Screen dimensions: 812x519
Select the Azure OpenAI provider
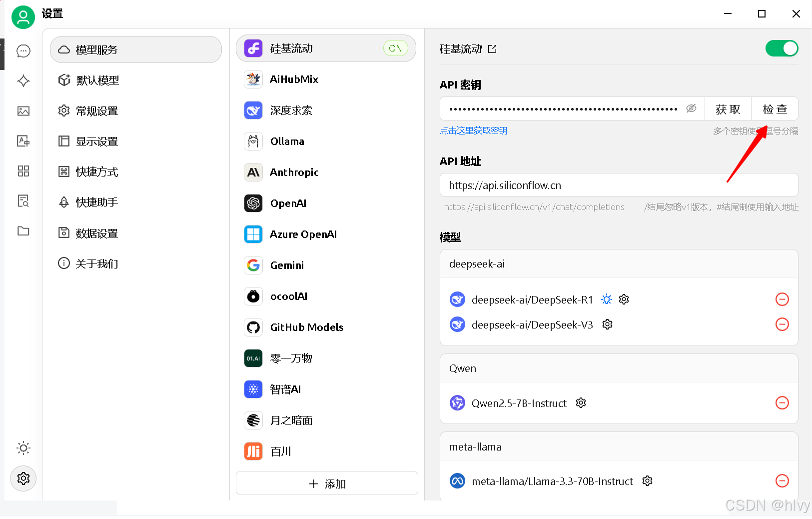coord(326,234)
